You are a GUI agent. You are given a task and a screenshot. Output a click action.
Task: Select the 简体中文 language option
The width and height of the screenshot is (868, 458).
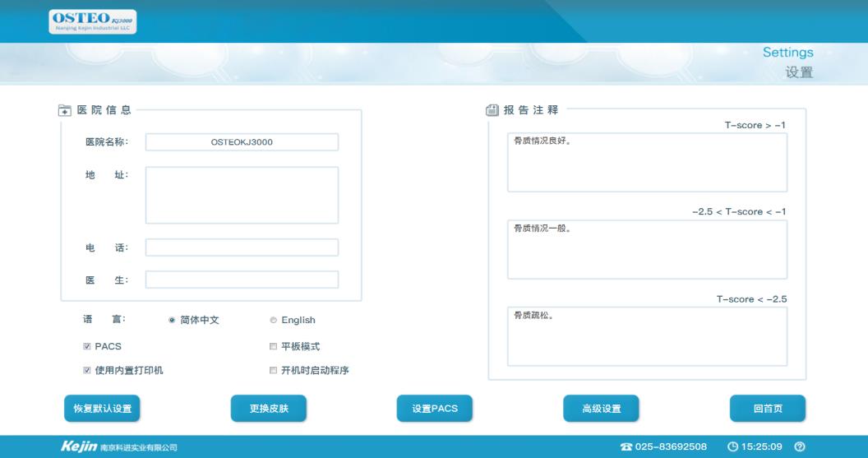pos(173,321)
